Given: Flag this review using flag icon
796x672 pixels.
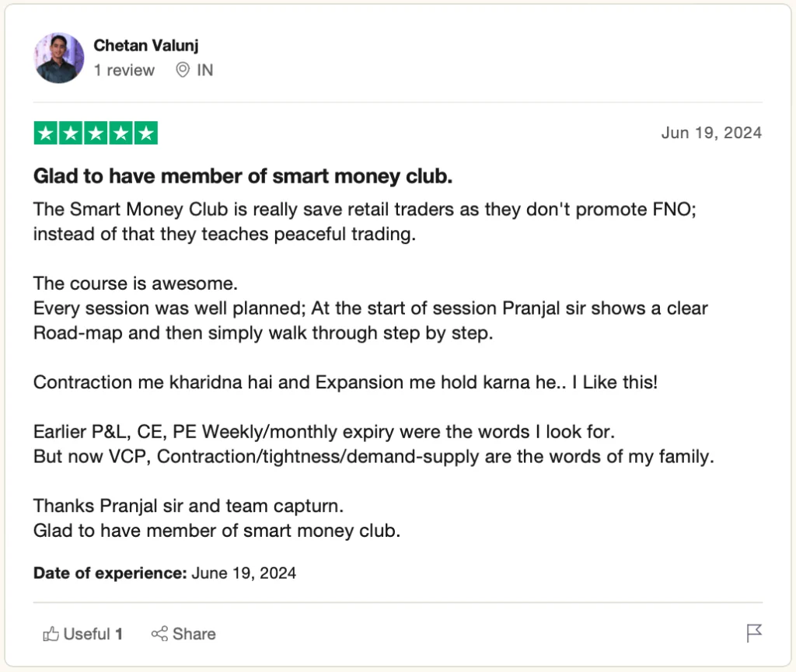Looking at the screenshot, I should point(754,633).
